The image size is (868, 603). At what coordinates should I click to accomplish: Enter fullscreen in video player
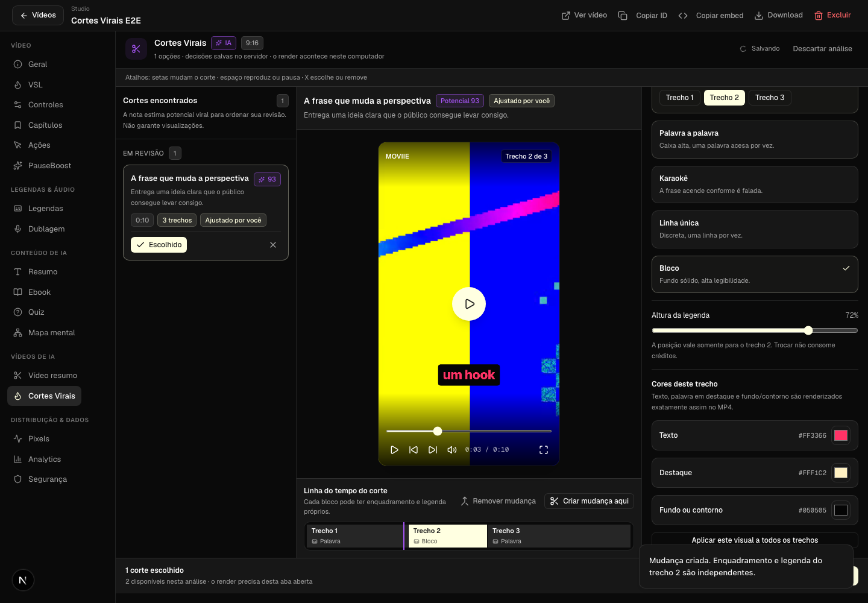544,450
